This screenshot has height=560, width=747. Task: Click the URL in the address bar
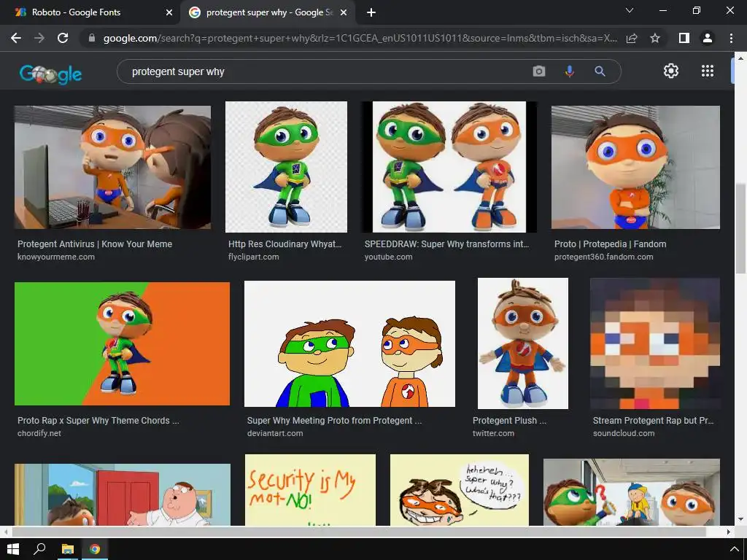(x=360, y=38)
